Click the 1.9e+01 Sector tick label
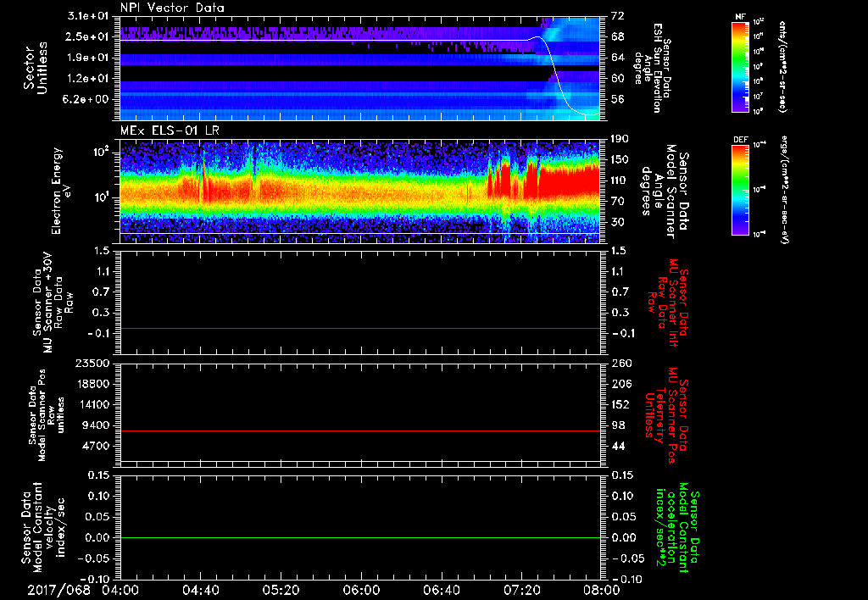The image size is (868, 600). [88, 58]
